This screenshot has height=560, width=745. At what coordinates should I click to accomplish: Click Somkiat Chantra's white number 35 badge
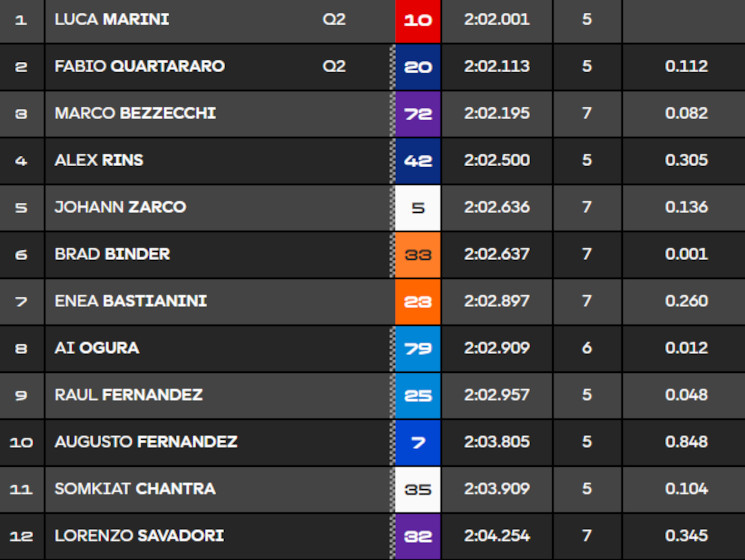tap(418, 489)
